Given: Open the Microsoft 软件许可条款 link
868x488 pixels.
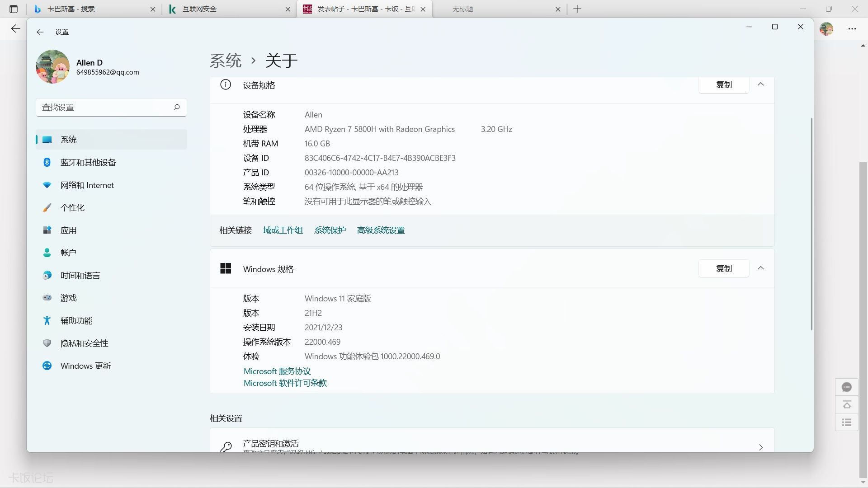Looking at the screenshot, I should coord(285,383).
